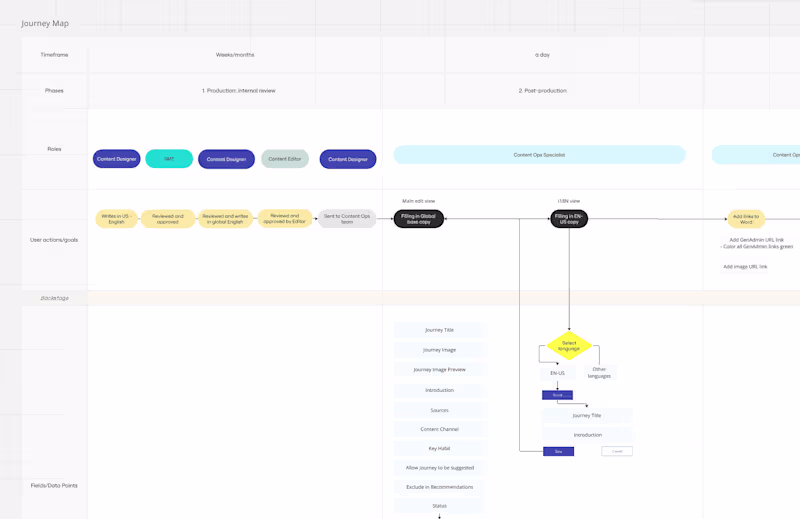Select Content Designer pill between SMT and Content Editor
Screen dimensions: 800x519
226,159
